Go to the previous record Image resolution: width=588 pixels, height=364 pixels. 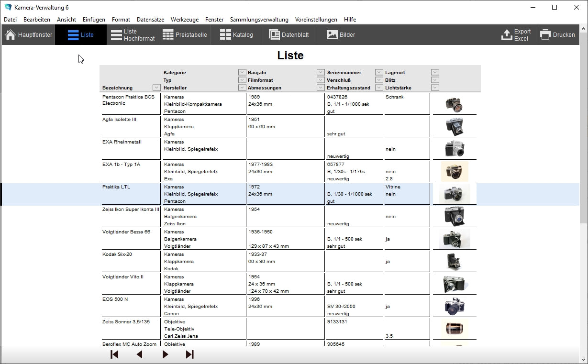(x=140, y=354)
